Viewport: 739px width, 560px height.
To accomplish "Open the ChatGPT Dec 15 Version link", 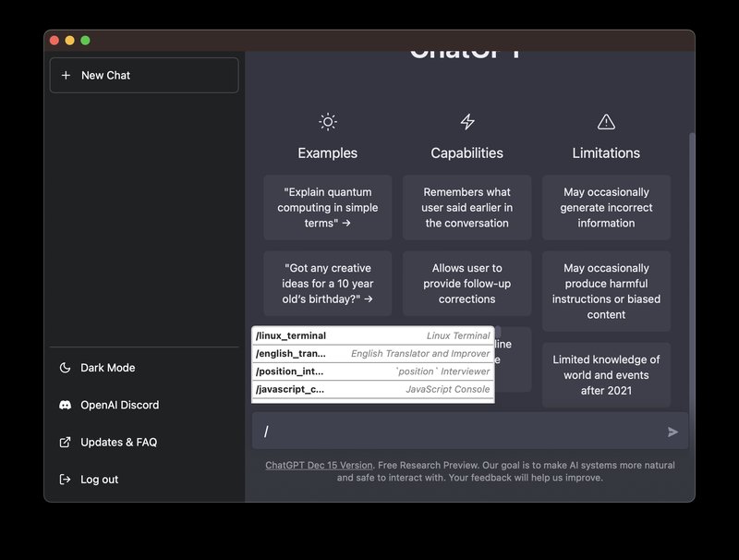I will 319,465.
